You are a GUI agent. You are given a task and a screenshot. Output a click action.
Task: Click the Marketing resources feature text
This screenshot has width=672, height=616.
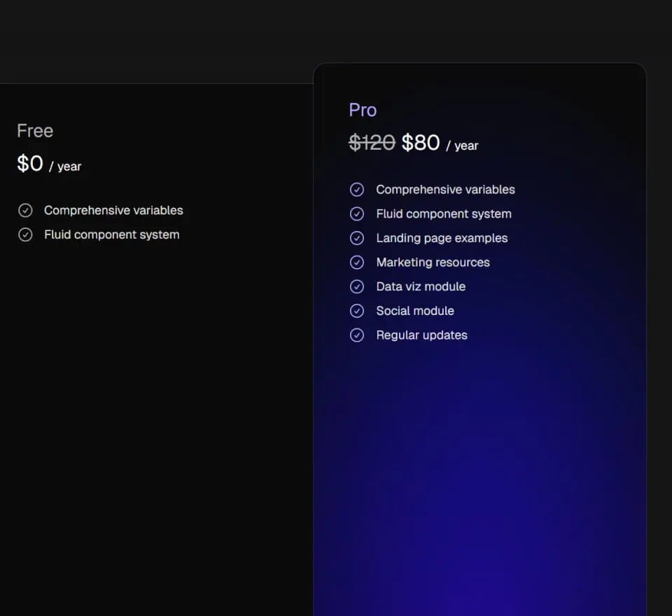tap(433, 262)
